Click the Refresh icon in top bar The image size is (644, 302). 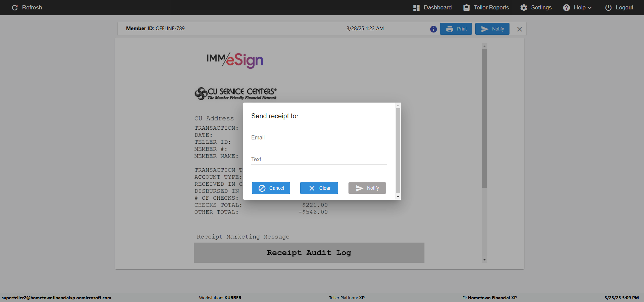pyautogui.click(x=15, y=7)
